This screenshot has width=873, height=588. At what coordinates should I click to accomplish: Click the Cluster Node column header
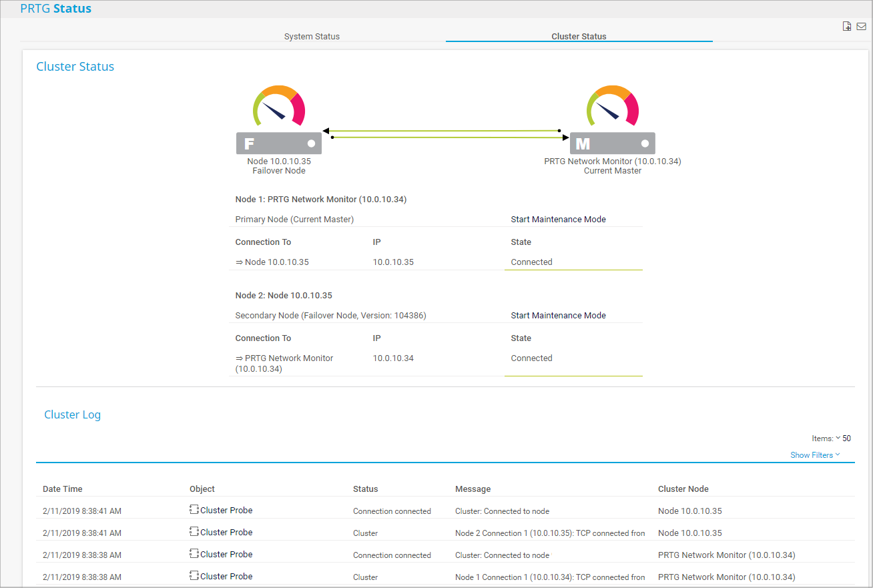[683, 489]
